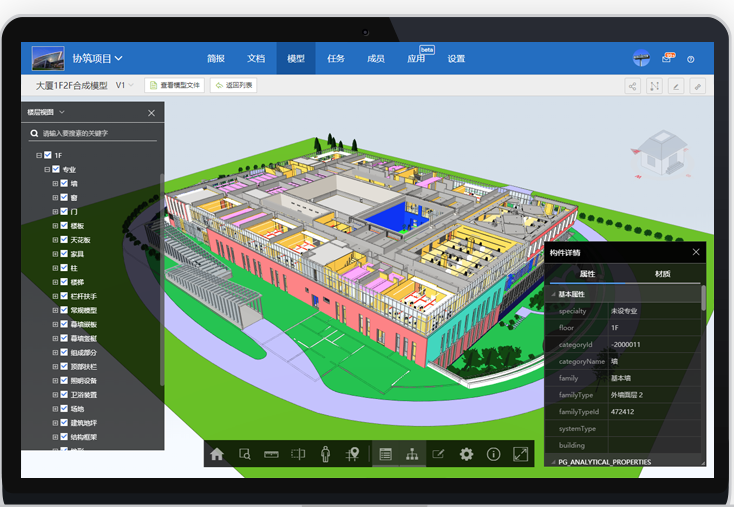Enter fullscreen using bottom toolbar expand icon
This screenshot has height=507, width=734.
[520, 454]
